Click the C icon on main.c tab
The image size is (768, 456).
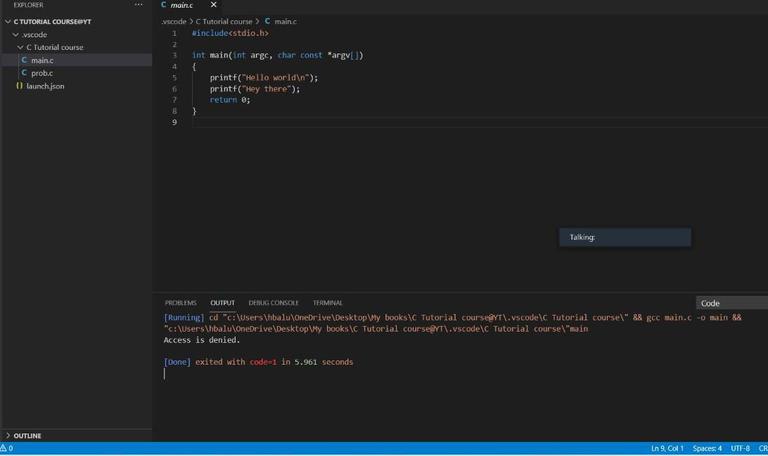click(x=164, y=5)
